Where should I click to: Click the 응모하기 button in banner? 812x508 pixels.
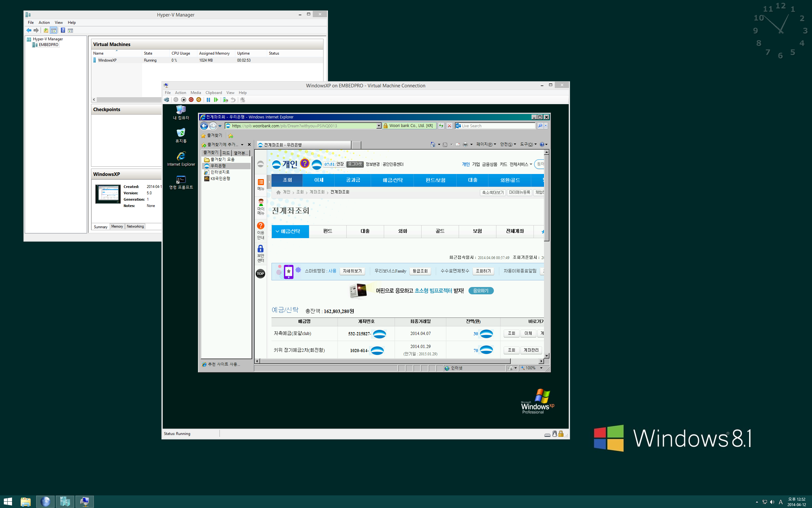481,291
